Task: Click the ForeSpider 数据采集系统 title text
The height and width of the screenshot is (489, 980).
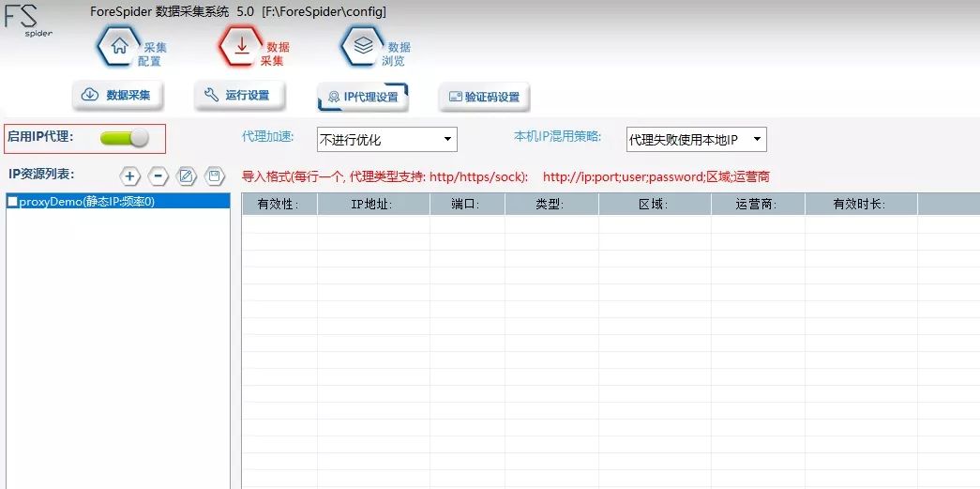Action: click(237, 12)
